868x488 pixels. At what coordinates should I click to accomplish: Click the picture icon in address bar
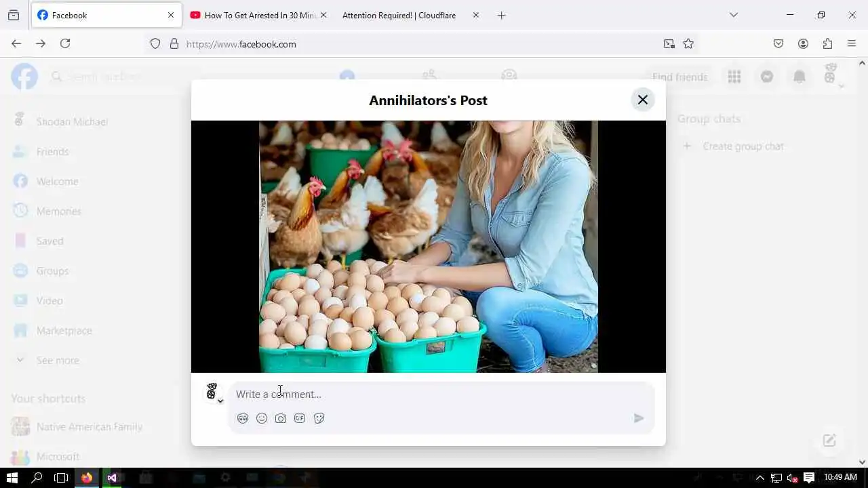(669, 43)
